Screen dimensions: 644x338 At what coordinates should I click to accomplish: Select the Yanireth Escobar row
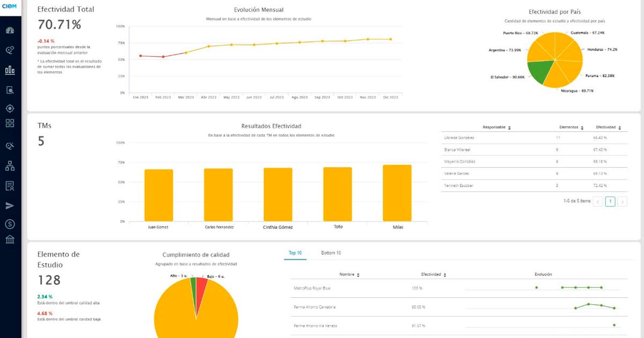coord(533,186)
